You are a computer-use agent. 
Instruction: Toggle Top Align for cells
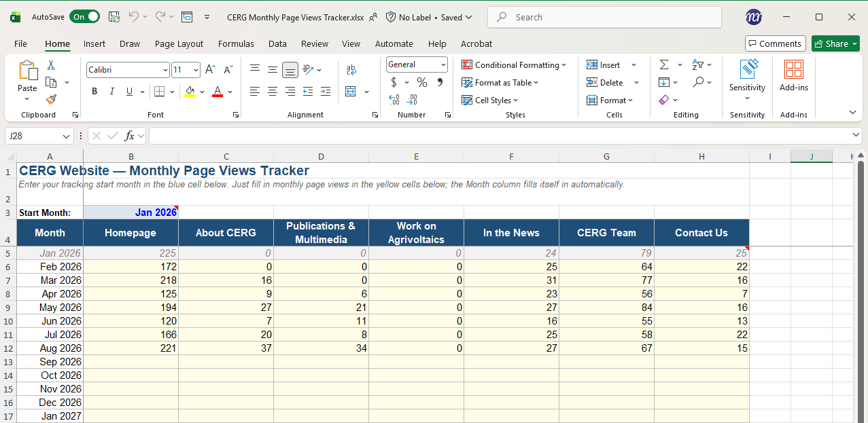point(255,69)
